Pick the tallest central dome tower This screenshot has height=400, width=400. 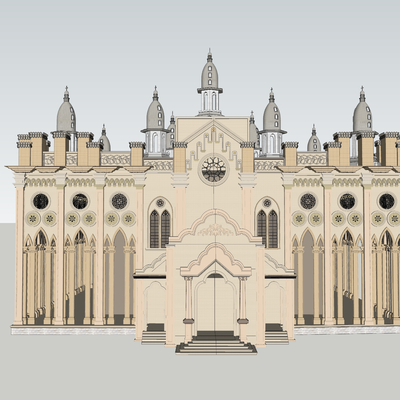point(210,83)
